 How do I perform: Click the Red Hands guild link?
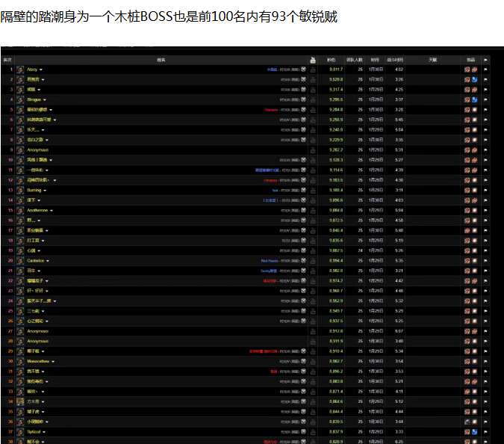tap(269, 260)
